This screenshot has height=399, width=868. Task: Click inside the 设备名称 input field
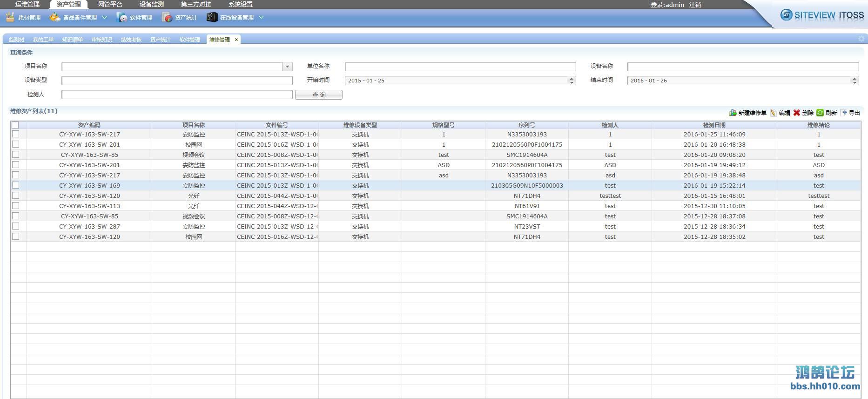coord(743,67)
